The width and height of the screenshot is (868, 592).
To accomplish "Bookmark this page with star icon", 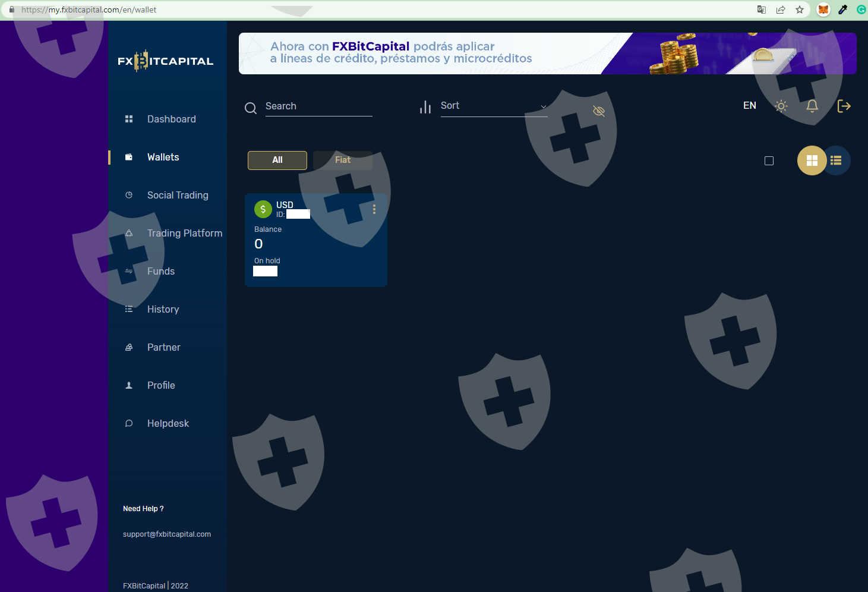I will tap(800, 10).
